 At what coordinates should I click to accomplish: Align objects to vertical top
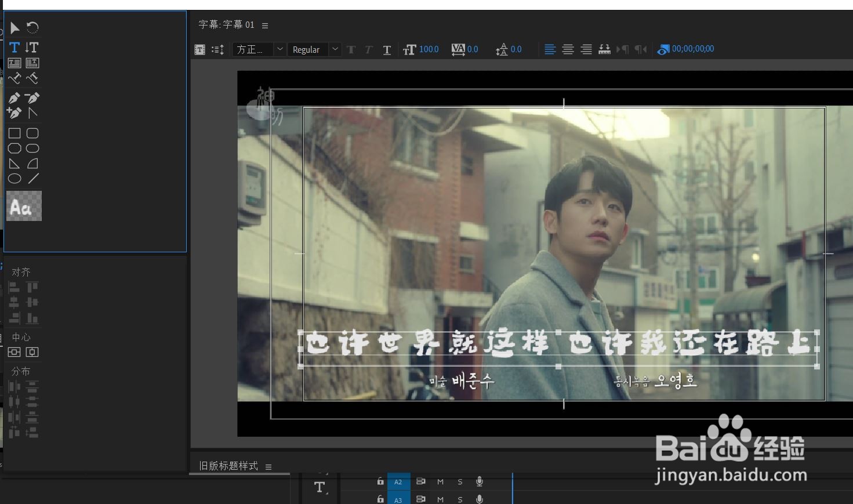tap(32, 287)
